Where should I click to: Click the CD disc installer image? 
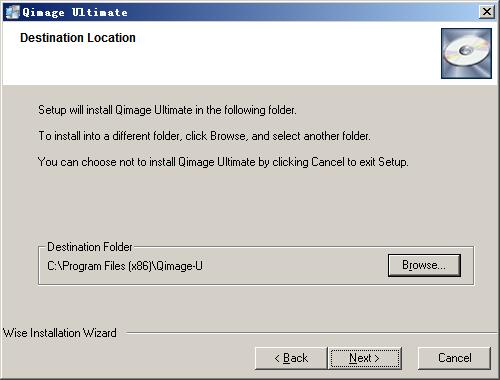click(x=466, y=53)
